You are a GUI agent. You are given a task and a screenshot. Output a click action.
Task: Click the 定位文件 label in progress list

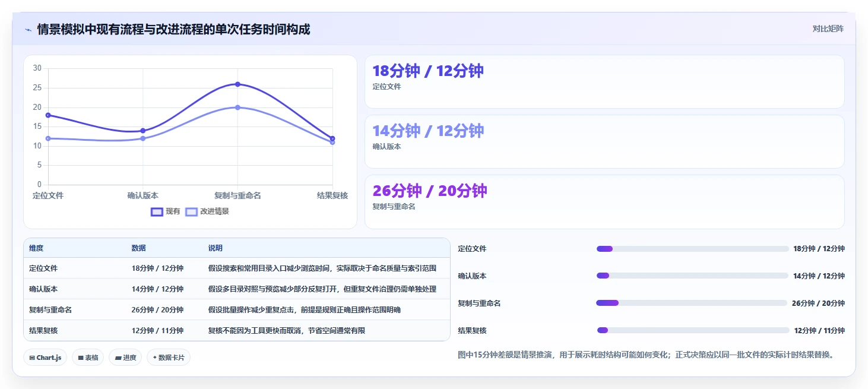pyautogui.click(x=472, y=249)
